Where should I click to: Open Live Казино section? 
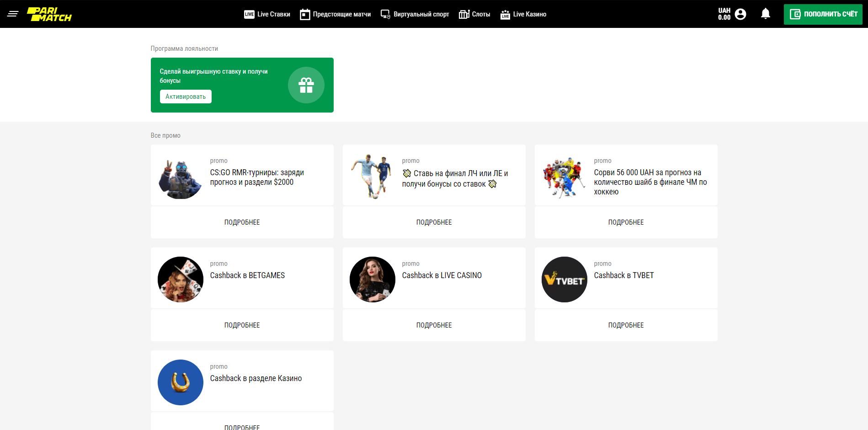point(523,14)
